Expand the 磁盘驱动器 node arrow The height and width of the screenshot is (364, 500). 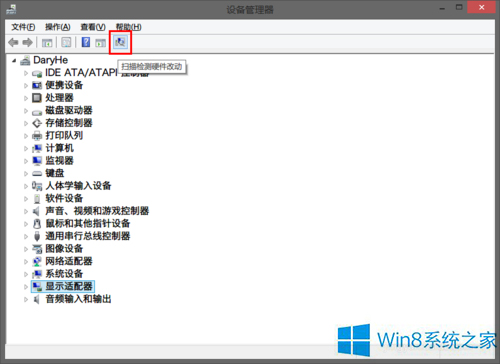coord(26,111)
